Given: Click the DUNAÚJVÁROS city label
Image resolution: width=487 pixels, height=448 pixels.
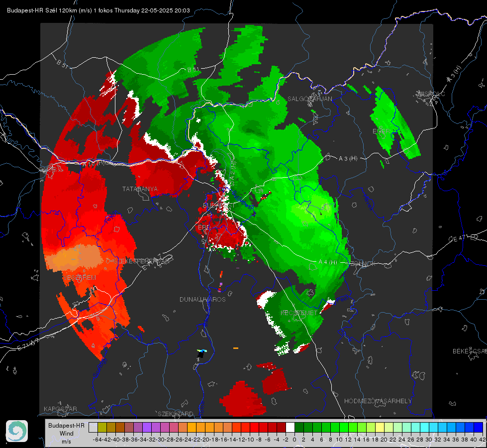Looking at the screenshot, I should (x=202, y=299).
